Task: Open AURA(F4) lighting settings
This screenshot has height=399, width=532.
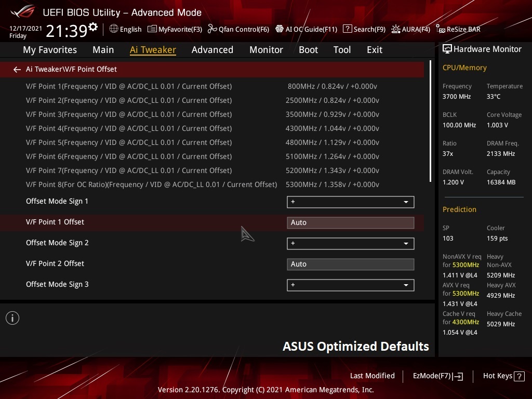Action: point(411,29)
